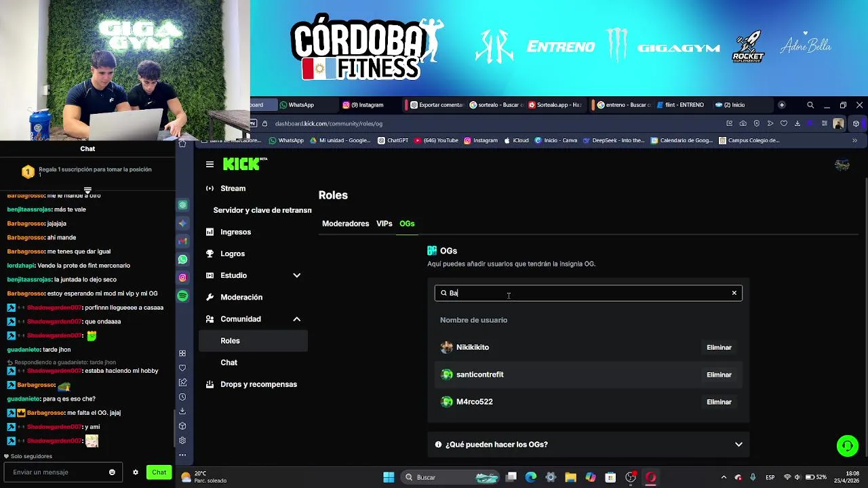Open Opera sidebar extensions cube icon
Image resolution: width=868 pixels, height=488 pixels.
click(x=182, y=426)
